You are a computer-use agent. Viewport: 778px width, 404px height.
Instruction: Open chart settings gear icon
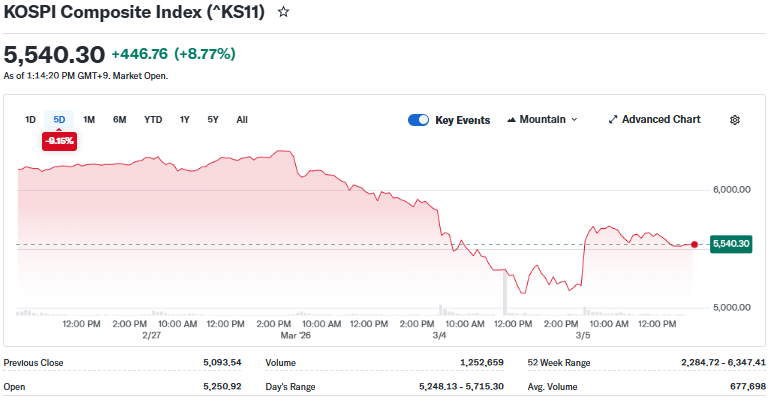(735, 120)
